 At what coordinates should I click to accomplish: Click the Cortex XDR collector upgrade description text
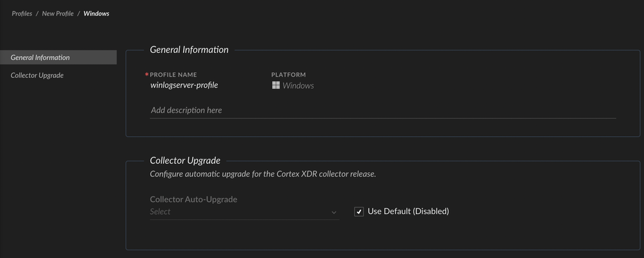point(262,174)
